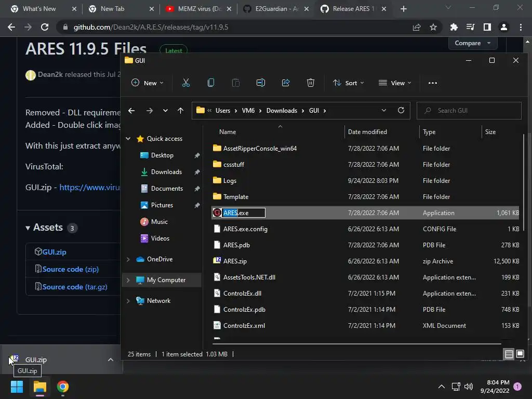The height and width of the screenshot is (399, 532).
Task: Download the GUI.zip asset link
Action: (x=54, y=252)
